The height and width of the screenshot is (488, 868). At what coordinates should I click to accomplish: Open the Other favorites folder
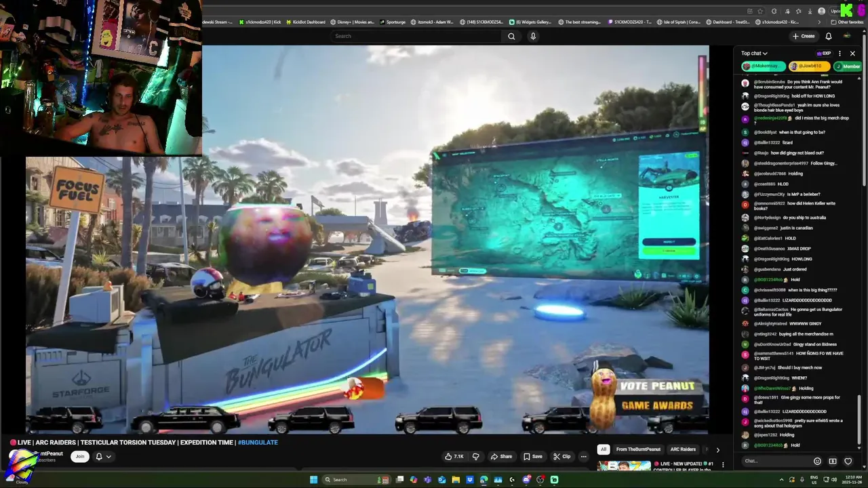pyautogui.click(x=847, y=22)
